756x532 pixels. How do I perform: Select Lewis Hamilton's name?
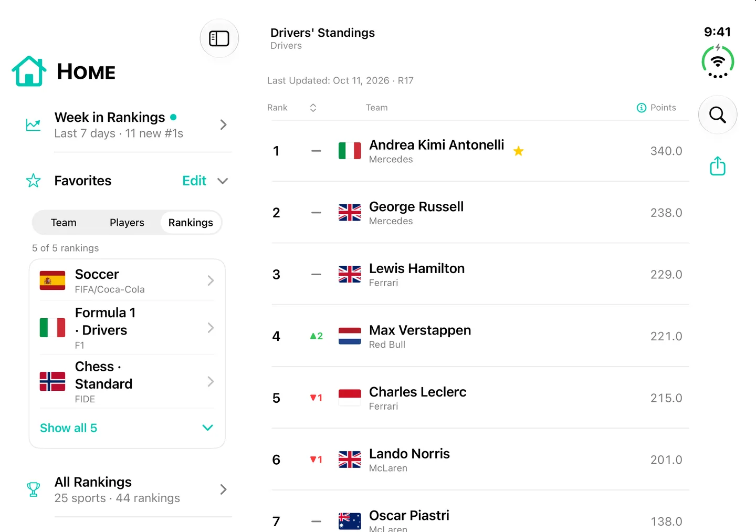click(417, 268)
